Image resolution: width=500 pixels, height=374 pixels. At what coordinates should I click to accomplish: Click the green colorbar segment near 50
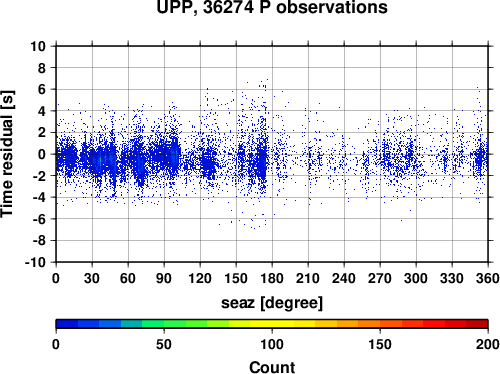tap(164, 324)
